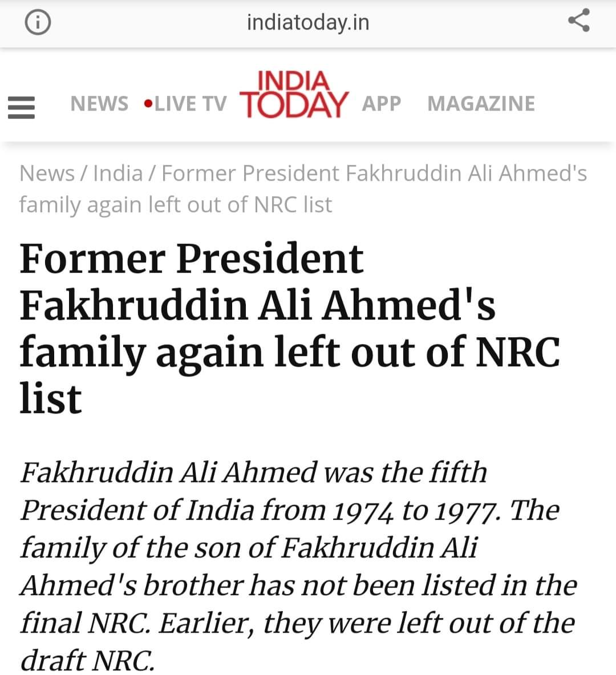Screen dimensions: 616x675
Task: Click 'President of India from 1974' line
Action: (207, 511)
